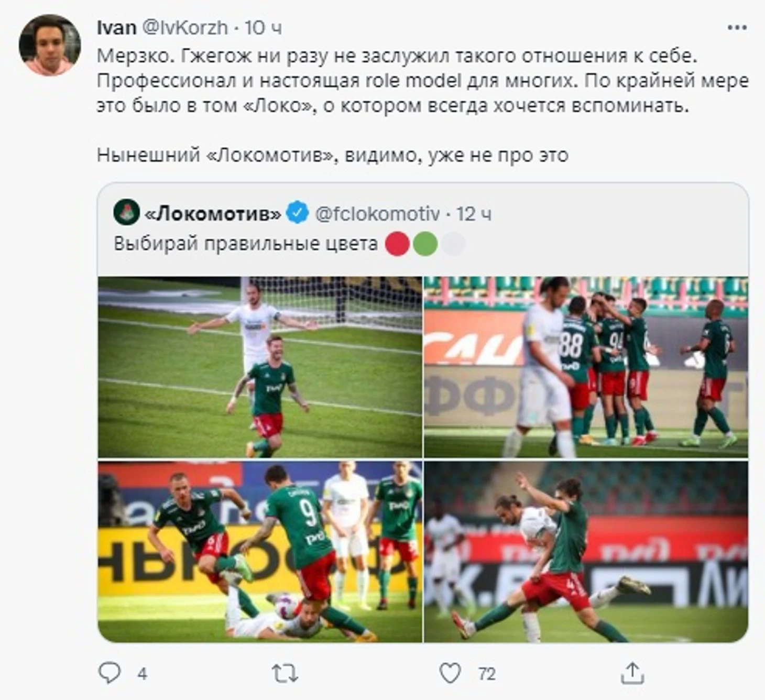
Task: Click the red circle emoji
Action: point(397,244)
